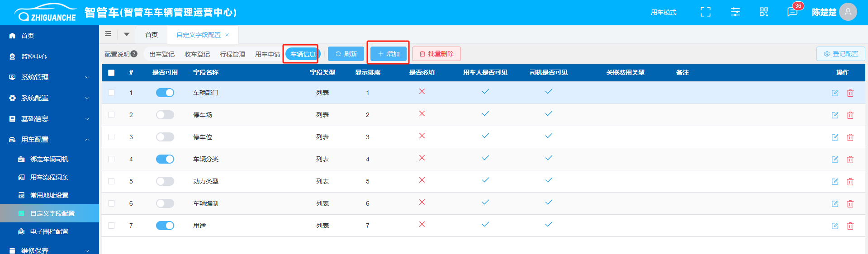This screenshot has width=868, height=254.
Task: Enable the 停车场 availability switch
Action: (x=165, y=115)
